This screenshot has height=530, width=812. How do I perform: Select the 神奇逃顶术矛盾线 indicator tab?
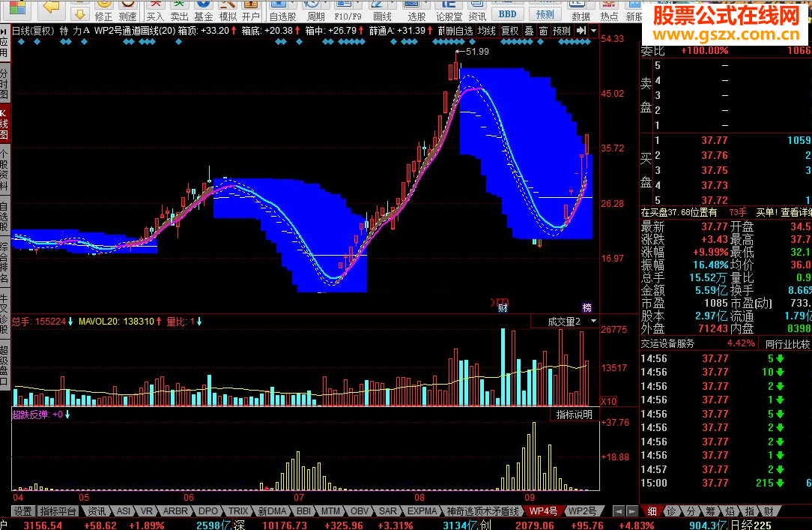(x=482, y=511)
